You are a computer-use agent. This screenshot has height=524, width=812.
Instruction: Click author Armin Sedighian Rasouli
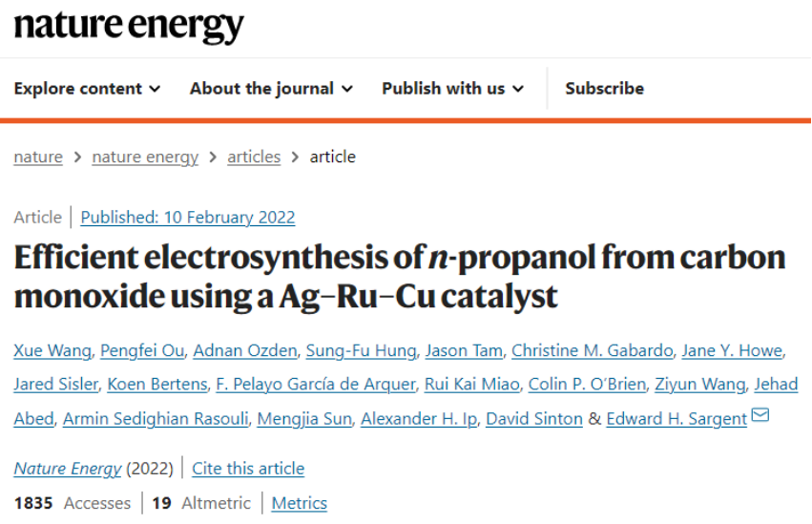click(x=156, y=418)
